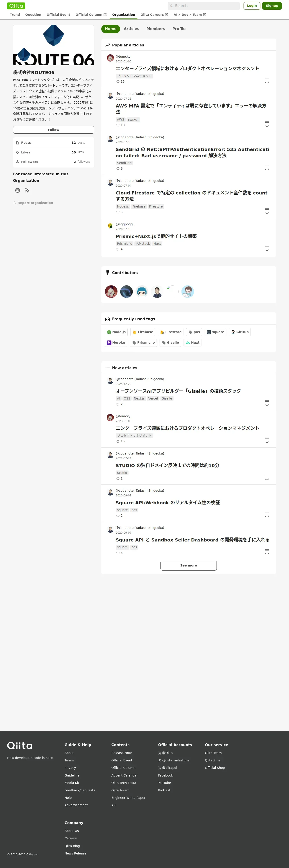Click Report organization link

click(33, 203)
